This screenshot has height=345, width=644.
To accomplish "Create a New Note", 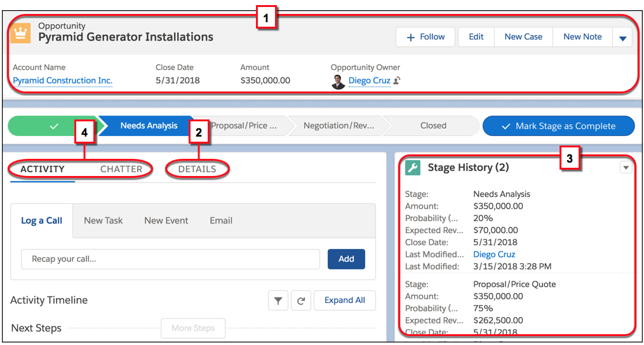I will coord(582,37).
